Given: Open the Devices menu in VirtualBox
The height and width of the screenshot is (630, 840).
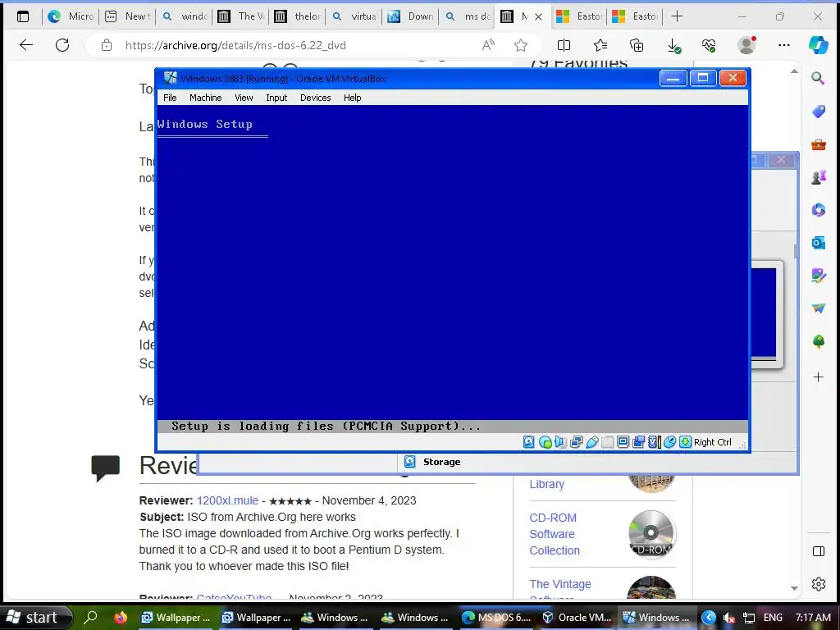Looking at the screenshot, I should pyautogui.click(x=315, y=98).
